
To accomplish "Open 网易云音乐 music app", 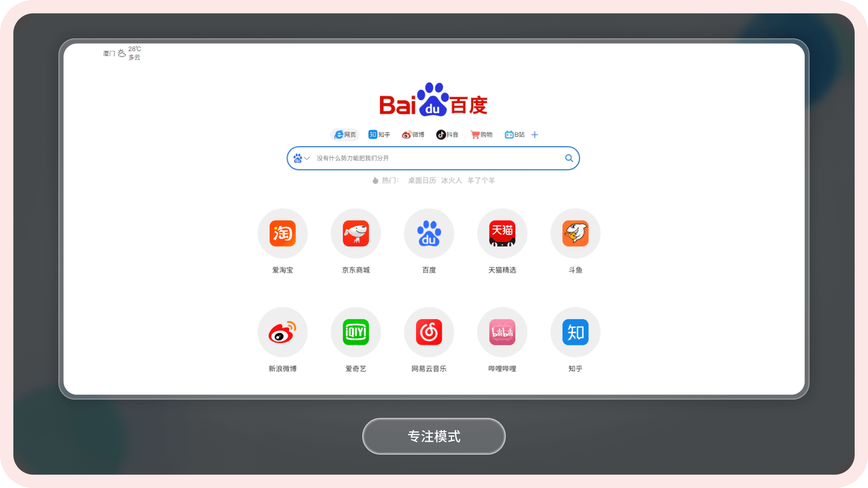I will (x=429, y=332).
